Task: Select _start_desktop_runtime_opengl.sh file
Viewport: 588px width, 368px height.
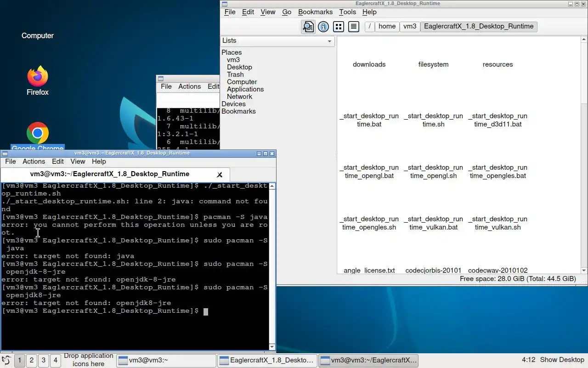Action: coord(434,172)
